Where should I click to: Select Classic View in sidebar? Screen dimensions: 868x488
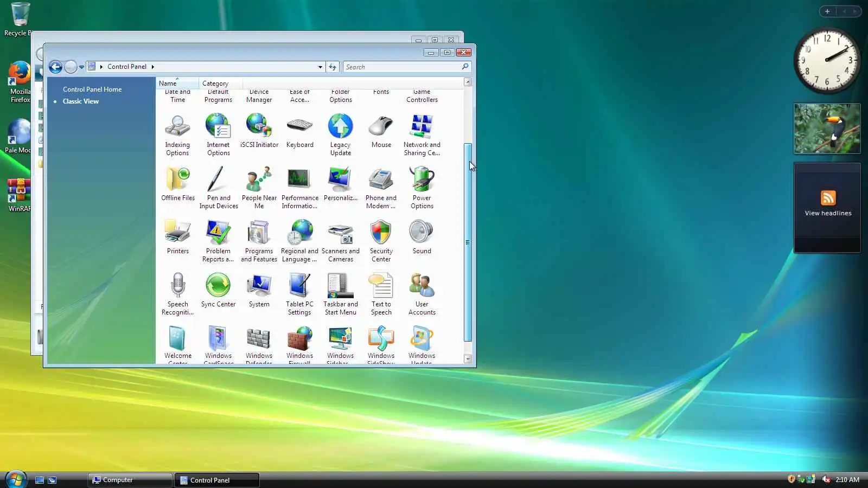[81, 101]
